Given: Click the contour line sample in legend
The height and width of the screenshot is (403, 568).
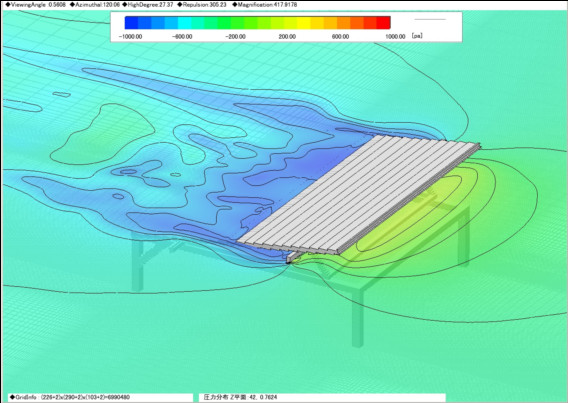Looking at the screenshot, I should [x=430, y=19].
